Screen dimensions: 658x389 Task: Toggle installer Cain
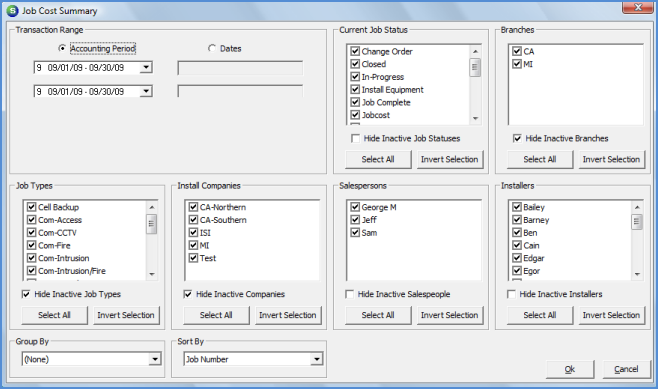[x=517, y=245]
